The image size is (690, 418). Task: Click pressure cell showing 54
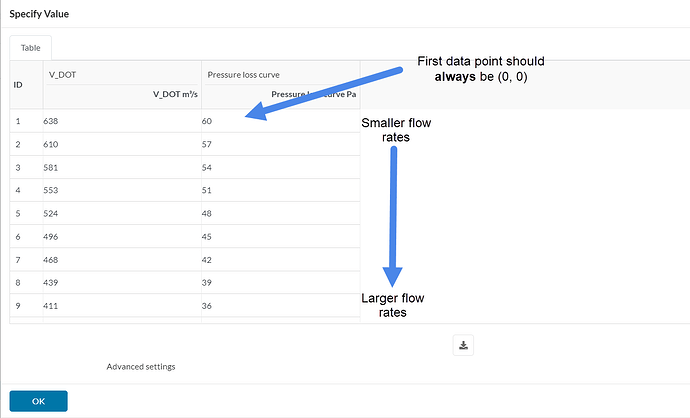tap(280, 168)
